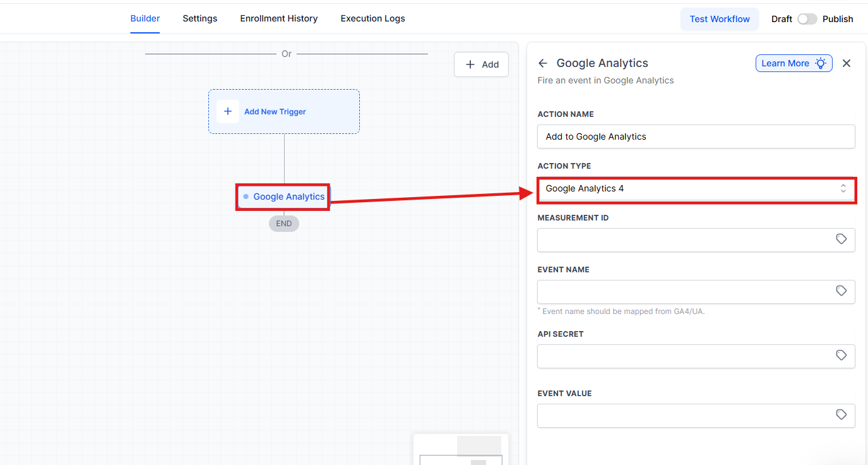
Task: Open tag picker for Measurement ID field
Action: tap(841, 239)
